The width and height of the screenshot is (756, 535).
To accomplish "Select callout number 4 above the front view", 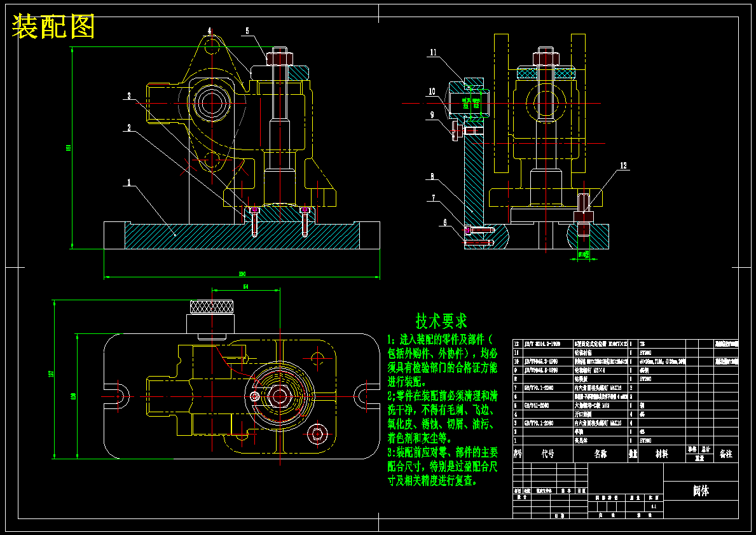I will point(210,31).
